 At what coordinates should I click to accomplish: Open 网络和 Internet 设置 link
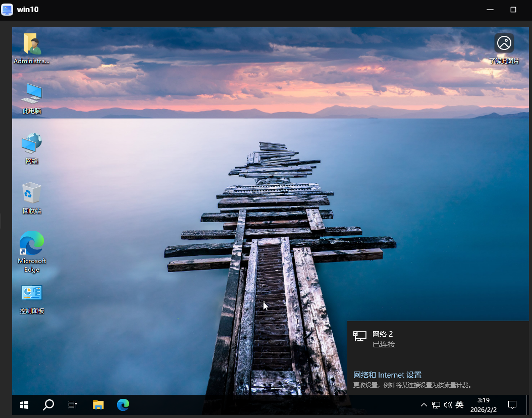[387, 375]
